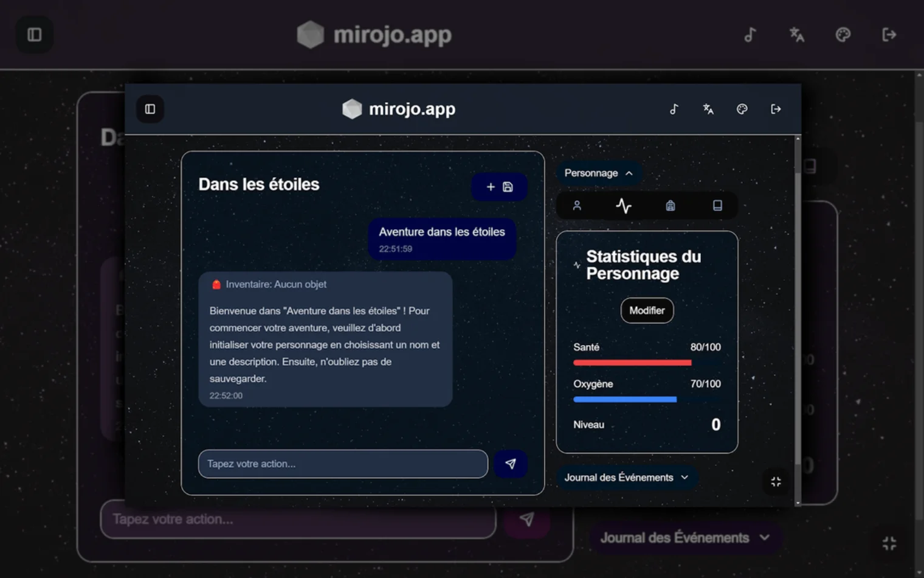Click the Niveau value '0'

pos(716,425)
